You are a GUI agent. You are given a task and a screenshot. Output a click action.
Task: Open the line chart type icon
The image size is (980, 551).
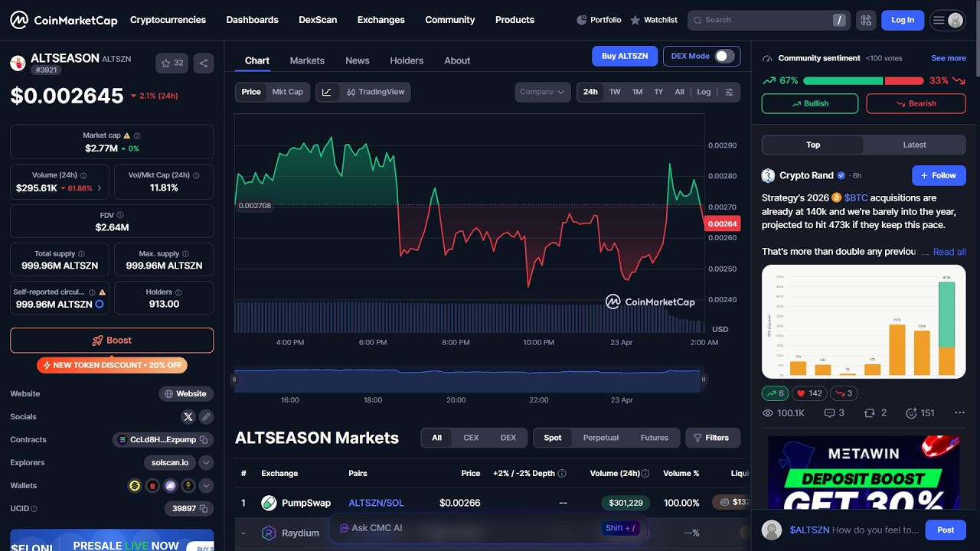coord(327,92)
